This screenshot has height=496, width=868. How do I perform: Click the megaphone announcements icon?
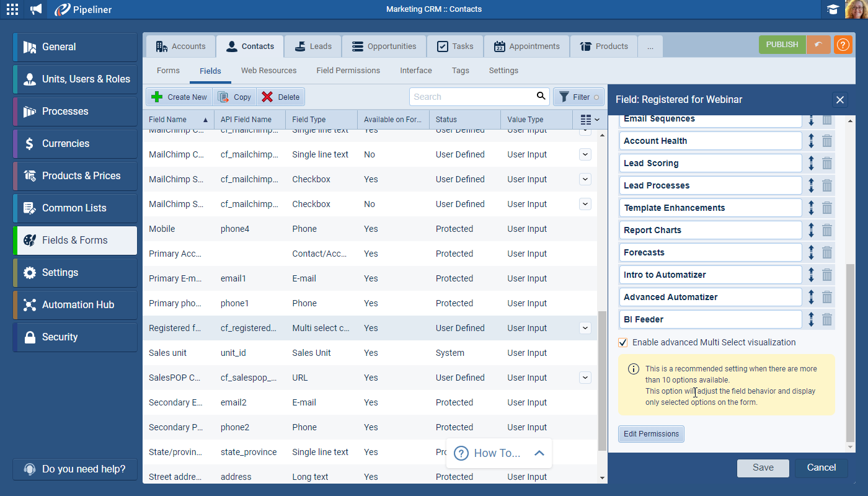pos(37,9)
